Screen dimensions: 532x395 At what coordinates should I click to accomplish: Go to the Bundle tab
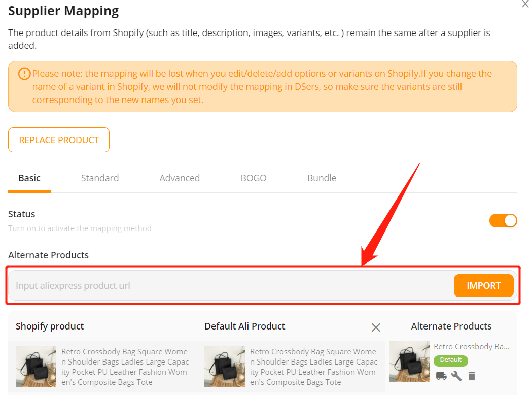[x=322, y=178]
